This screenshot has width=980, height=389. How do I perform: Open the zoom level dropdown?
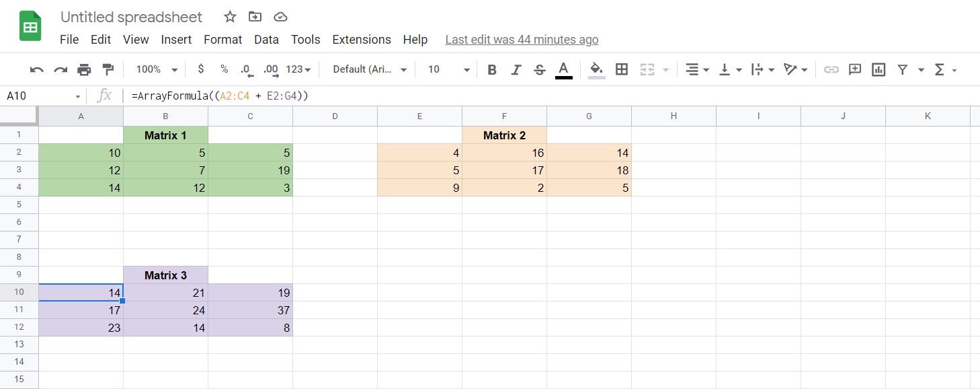pos(155,69)
